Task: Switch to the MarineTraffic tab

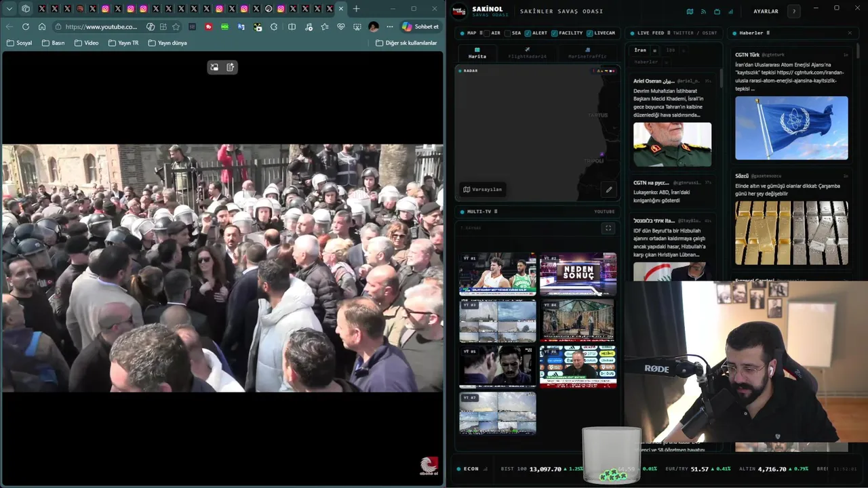Action: pos(587,54)
